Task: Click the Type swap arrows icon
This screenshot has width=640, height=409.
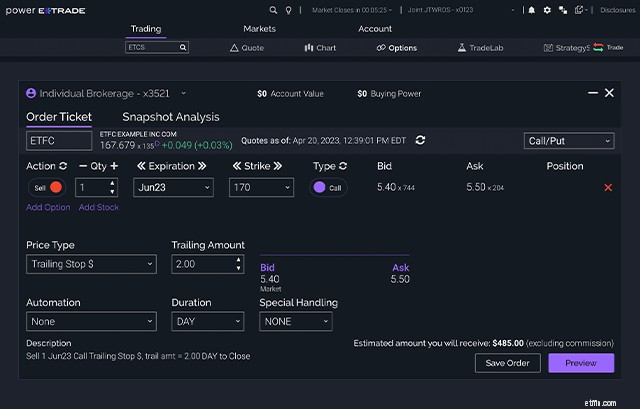Action: [343, 166]
